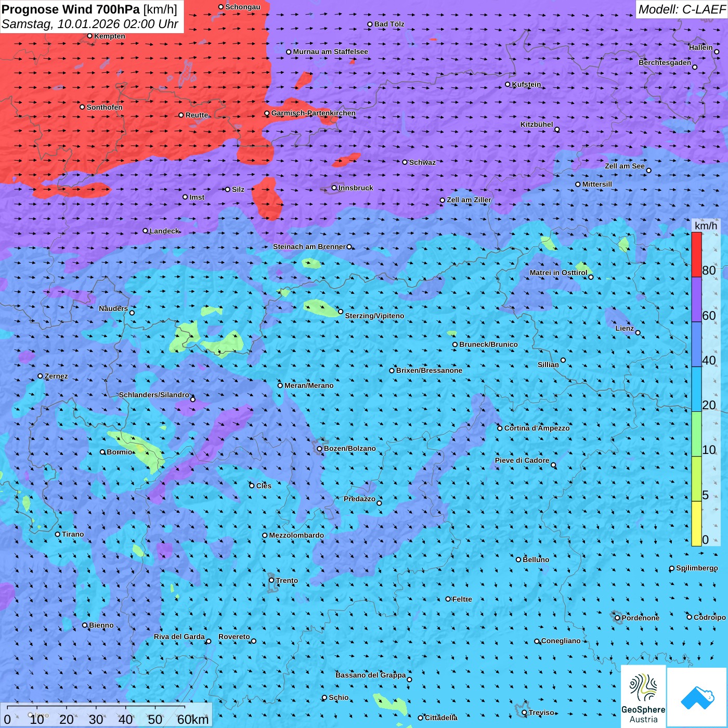Click the Meran/Merano city marker
728x728 pixels.
pyautogui.click(x=280, y=385)
